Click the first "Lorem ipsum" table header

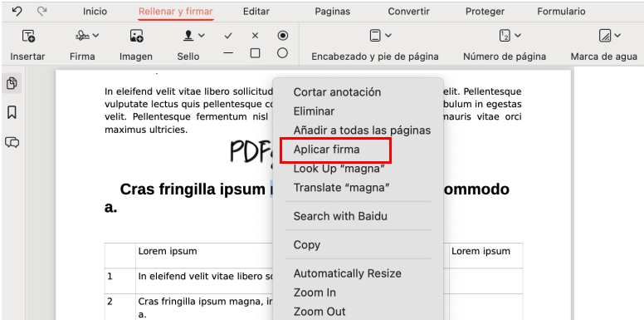click(168, 251)
